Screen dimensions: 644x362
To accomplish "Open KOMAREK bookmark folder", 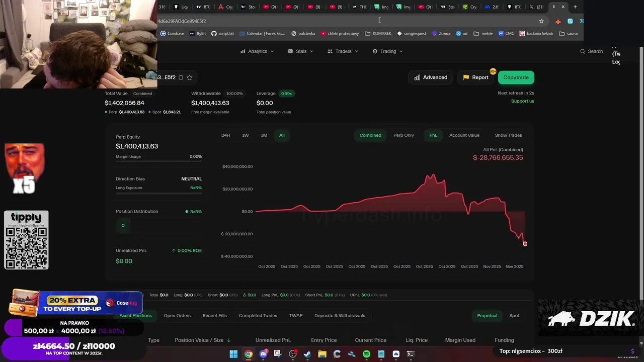I will pyautogui.click(x=378, y=34).
